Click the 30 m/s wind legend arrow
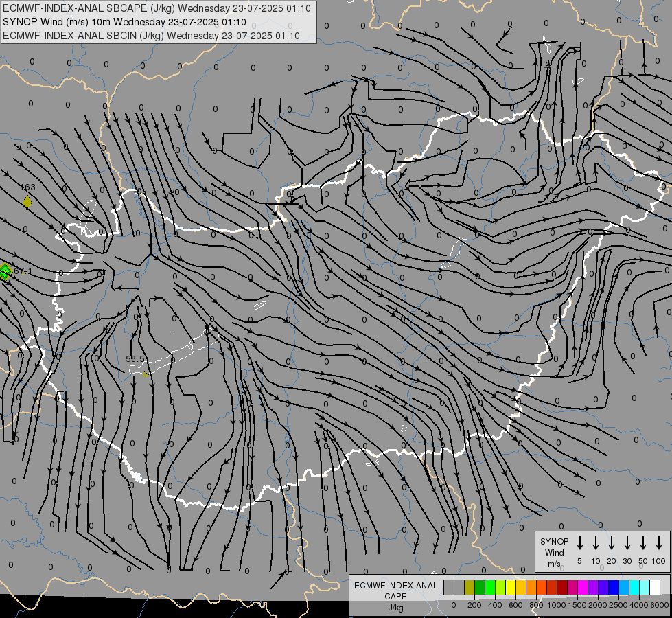The width and height of the screenshot is (672, 618). (x=627, y=543)
